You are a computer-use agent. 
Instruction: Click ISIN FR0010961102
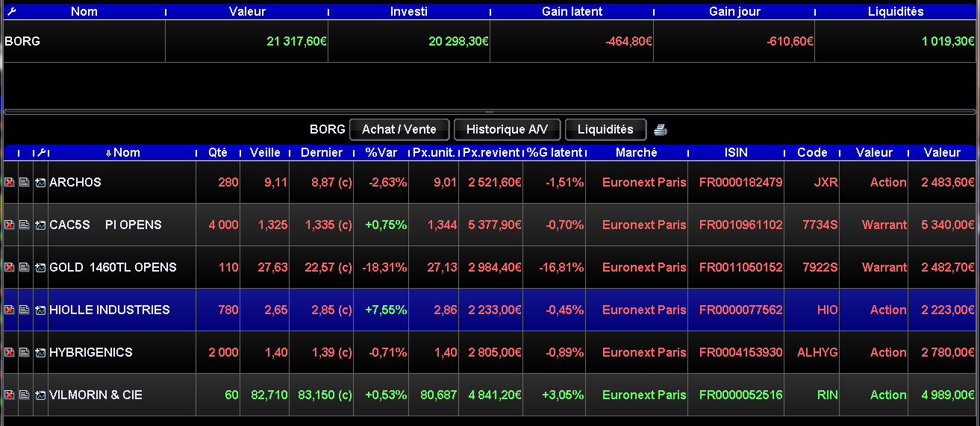pyautogui.click(x=740, y=225)
